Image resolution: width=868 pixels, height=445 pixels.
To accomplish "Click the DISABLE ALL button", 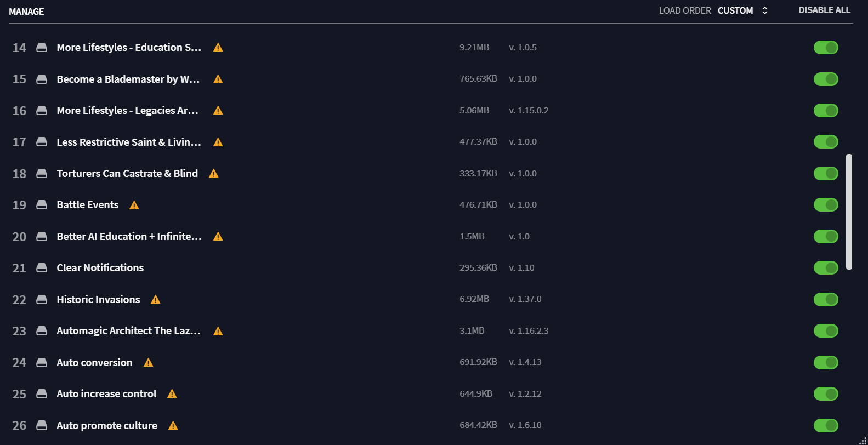I will [x=824, y=10].
